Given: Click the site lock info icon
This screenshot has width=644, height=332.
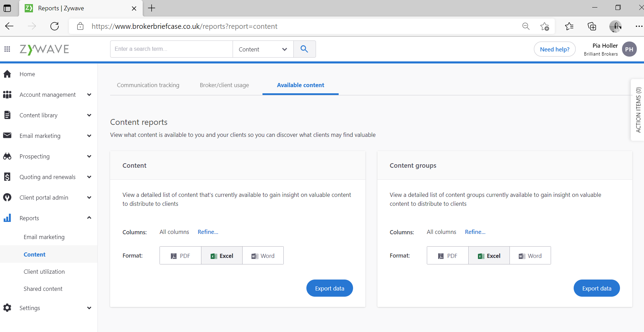Looking at the screenshot, I should coord(80,26).
